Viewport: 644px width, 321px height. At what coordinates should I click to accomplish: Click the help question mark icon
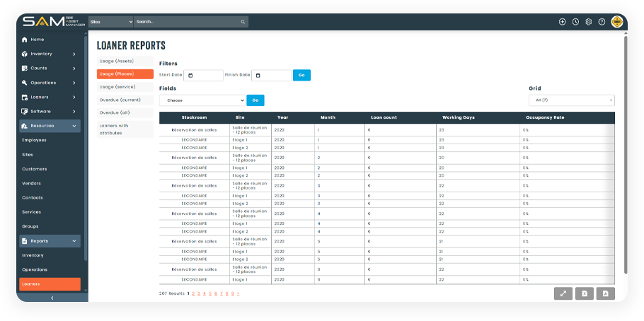602,22
